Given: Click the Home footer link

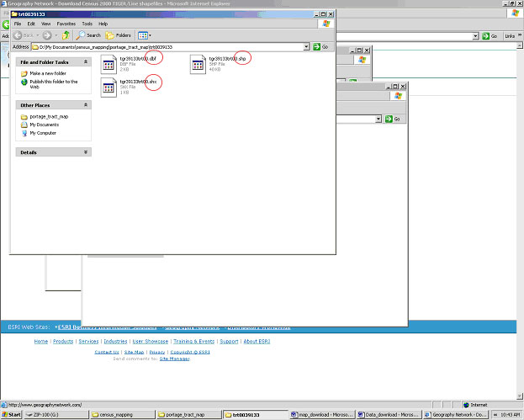Looking at the screenshot, I should click(x=40, y=341).
